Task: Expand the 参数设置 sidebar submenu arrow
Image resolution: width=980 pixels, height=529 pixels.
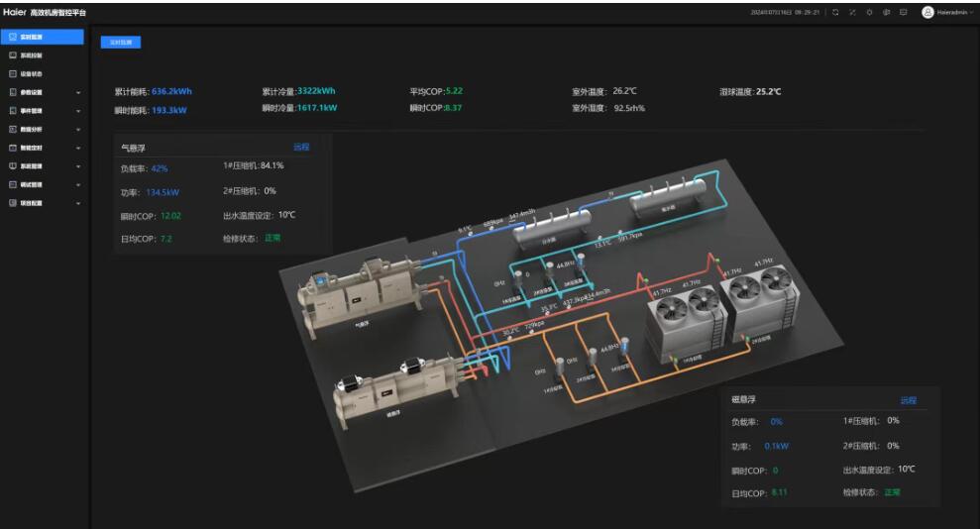Action: click(x=78, y=92)
